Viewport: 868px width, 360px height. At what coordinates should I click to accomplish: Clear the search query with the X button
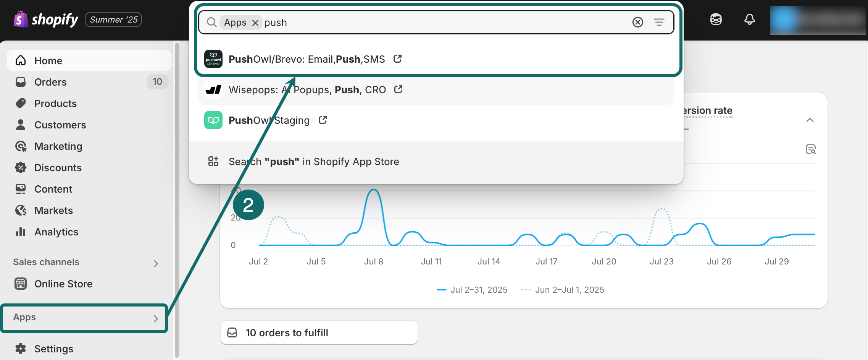point(637,22)
